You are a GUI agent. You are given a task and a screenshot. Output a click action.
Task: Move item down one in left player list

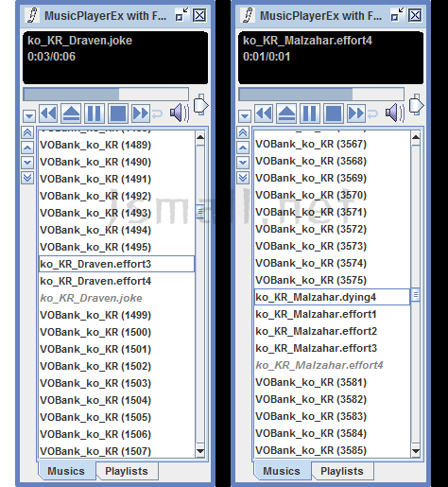pos(27,163)
